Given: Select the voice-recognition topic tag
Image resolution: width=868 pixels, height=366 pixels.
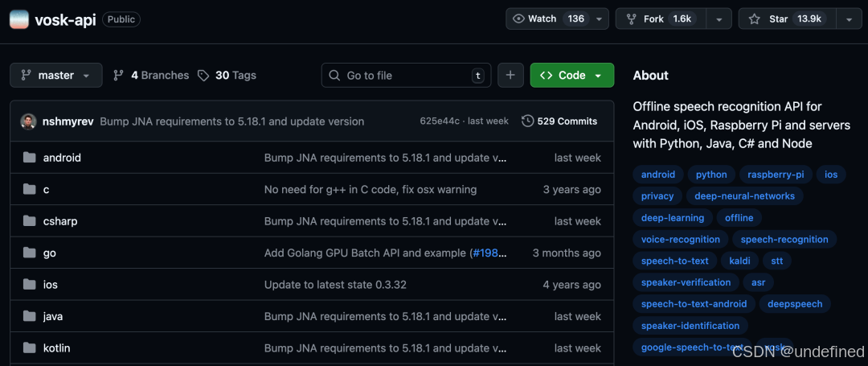Looking at the screenshot, I should [681, 239].
